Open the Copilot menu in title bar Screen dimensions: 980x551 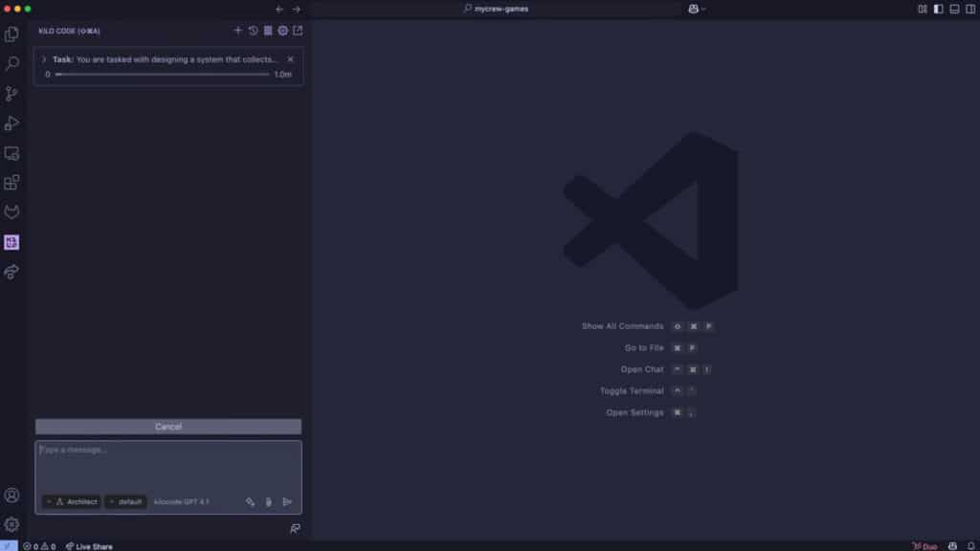pyautogui.click(x=697, y=9)
